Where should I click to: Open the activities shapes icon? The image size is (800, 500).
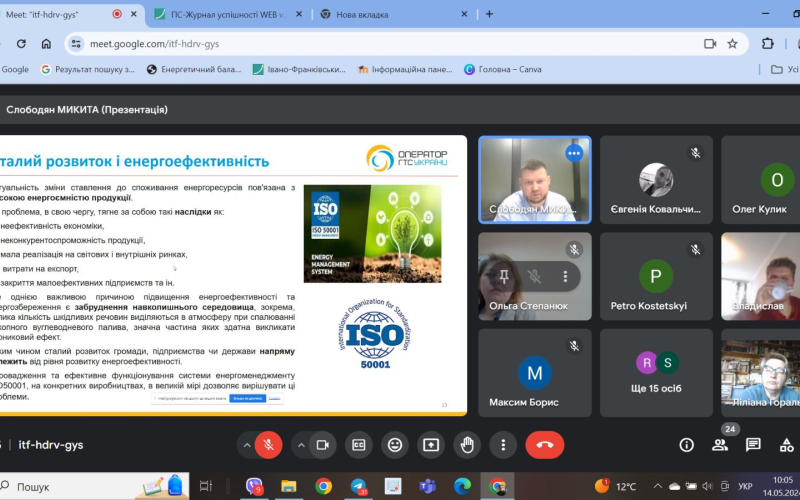(787, 445)
